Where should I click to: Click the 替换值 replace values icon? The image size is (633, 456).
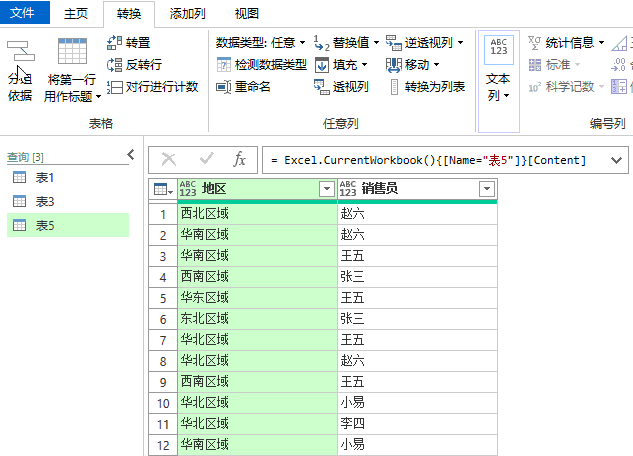[321, 43]
